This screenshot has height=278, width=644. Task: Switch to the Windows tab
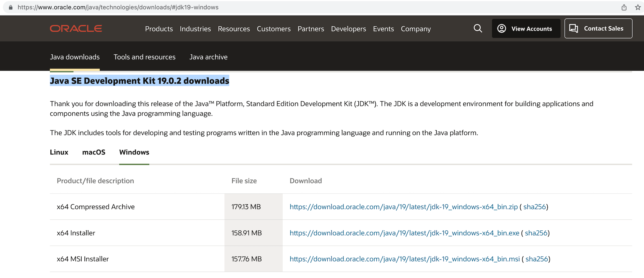134,152
